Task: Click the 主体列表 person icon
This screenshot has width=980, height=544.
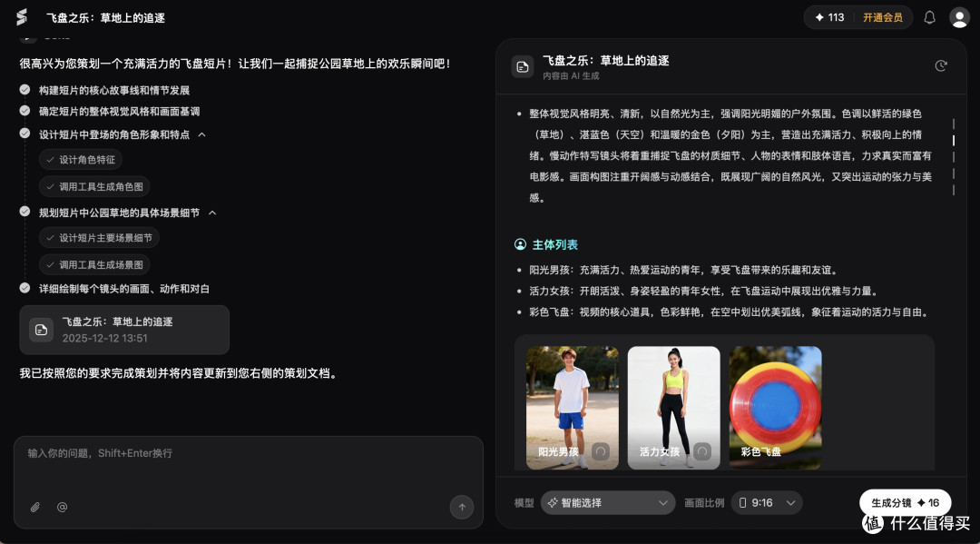Action: click(520, 244)
